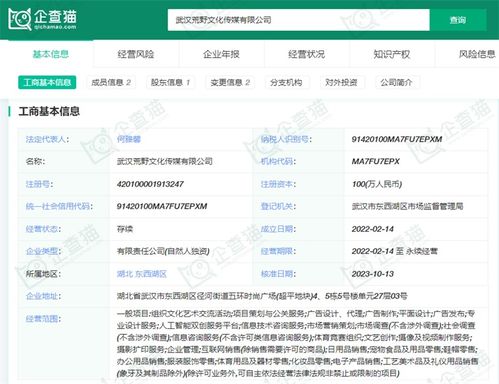Click the 注册号 field label

[39, 184]
